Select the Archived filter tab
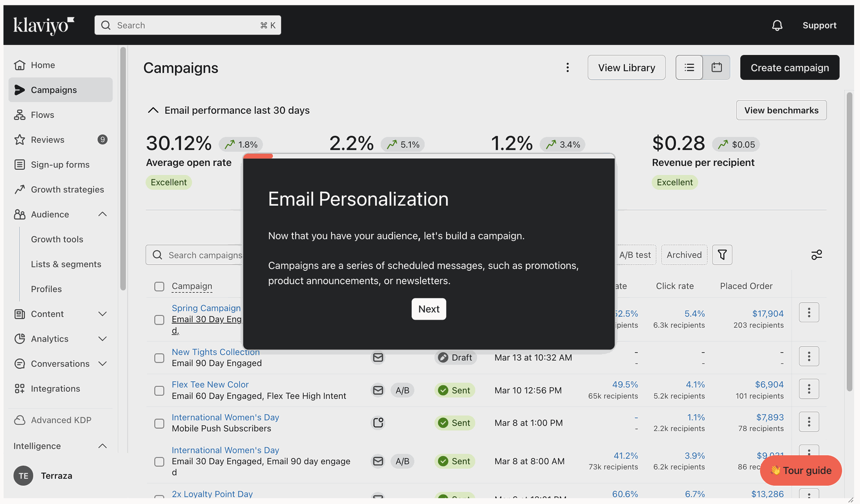The width and height of the screenshot is (860, 504). click(684, 255)
